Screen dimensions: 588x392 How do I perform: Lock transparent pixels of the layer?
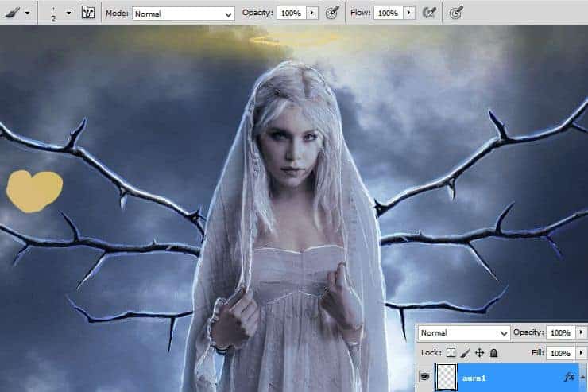coord(452,352)
